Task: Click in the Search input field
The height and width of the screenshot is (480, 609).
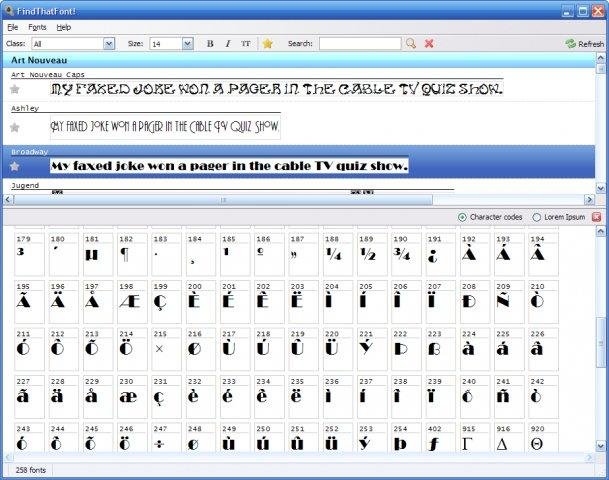Action: click(x=360, y=43)
